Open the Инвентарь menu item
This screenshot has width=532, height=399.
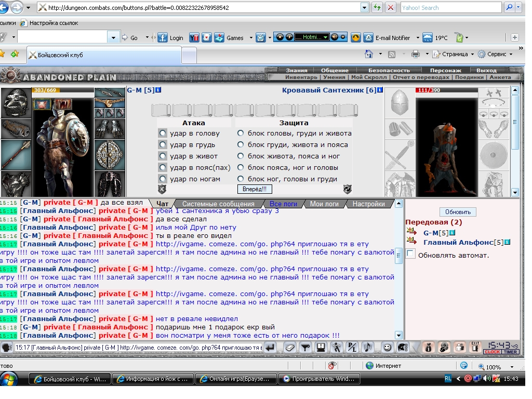(301, 77)
